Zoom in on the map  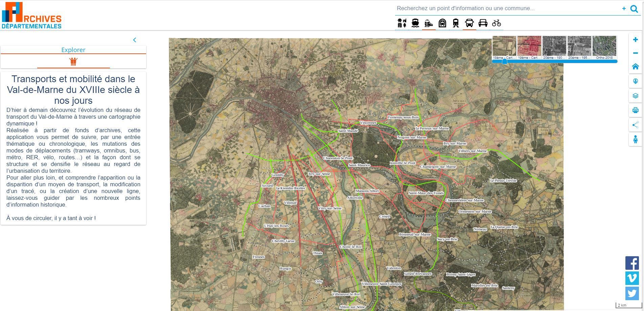(x=635, y=40)
